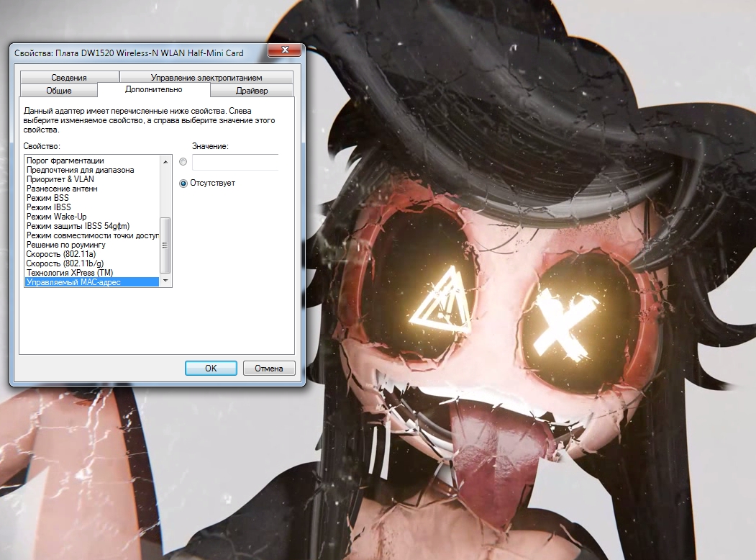Viewport: 756px width, 560px height.
Task: Go to the Общие tab
Action: (59, 91)
